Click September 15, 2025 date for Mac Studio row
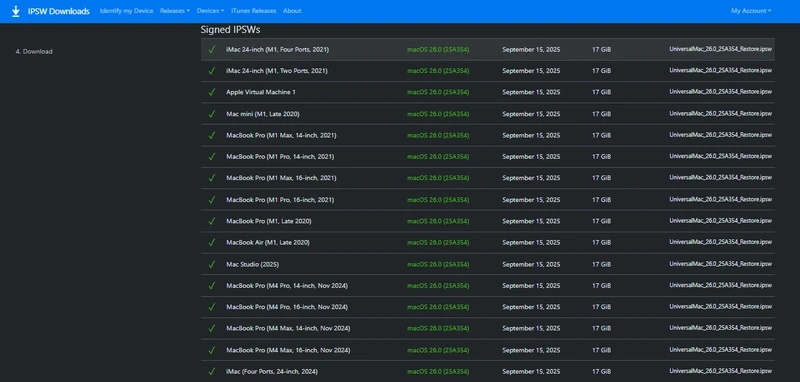This screenshot has height=382, width=800. (531, 264)
